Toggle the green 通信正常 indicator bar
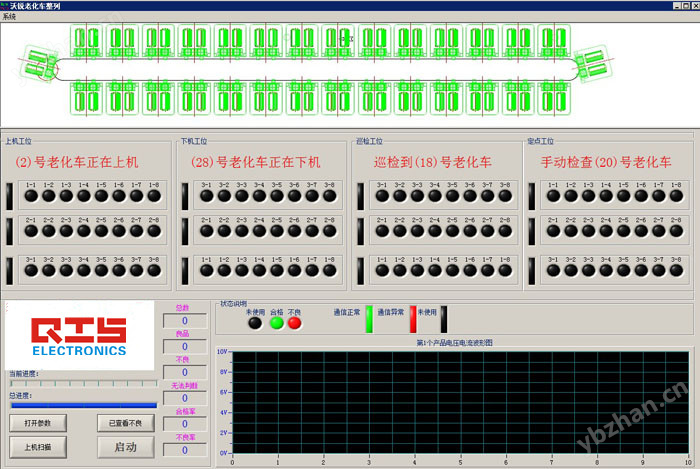This screenshot has width=700, height=469. pos(368,317)
